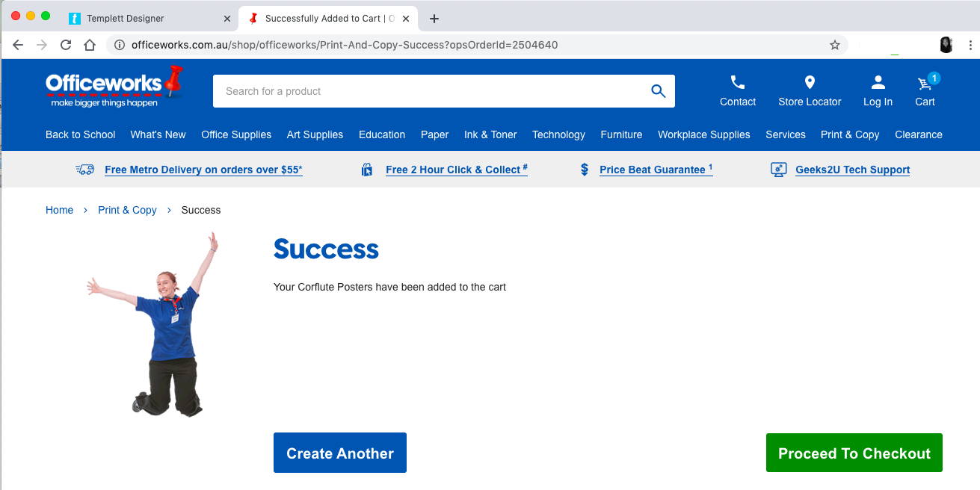Open the Ink & Toner menu

coord(490,134)
